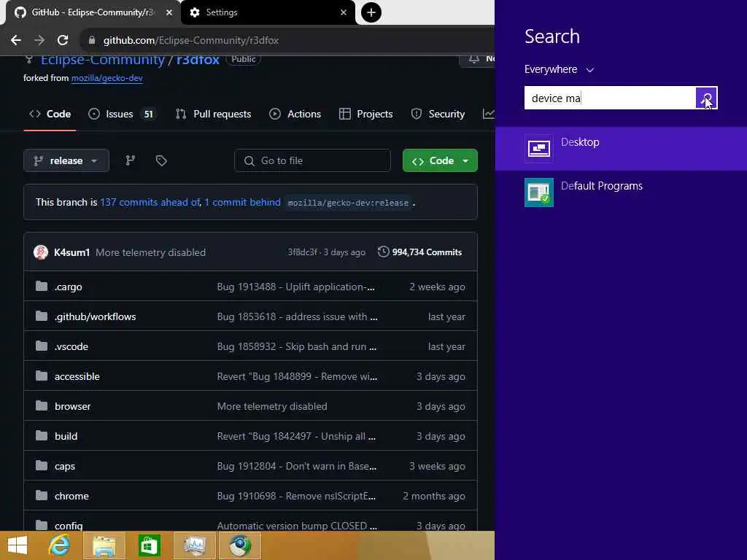Viewport: 747px width, 560px height.
Task: Open the browser folder
Action: click(x=72, y=406)
